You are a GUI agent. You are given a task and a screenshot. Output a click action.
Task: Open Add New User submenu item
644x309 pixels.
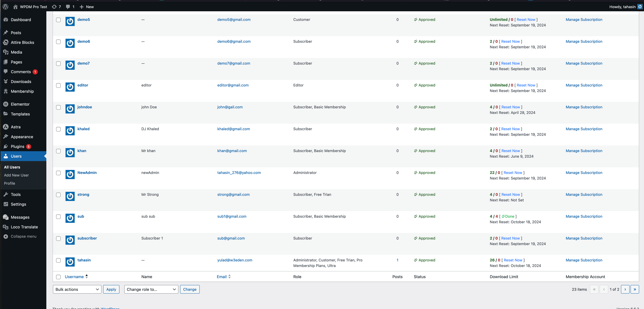[x=16, y=175]
